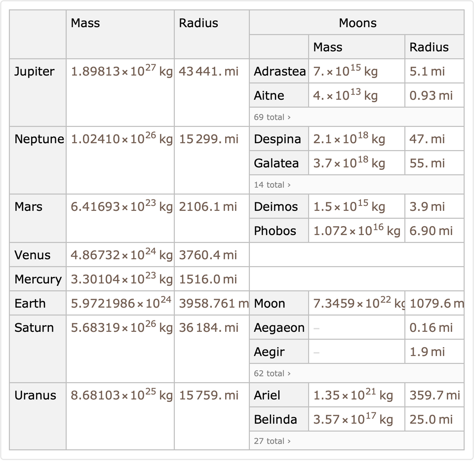Select the Phobos moon entry

tap(275, 231)
